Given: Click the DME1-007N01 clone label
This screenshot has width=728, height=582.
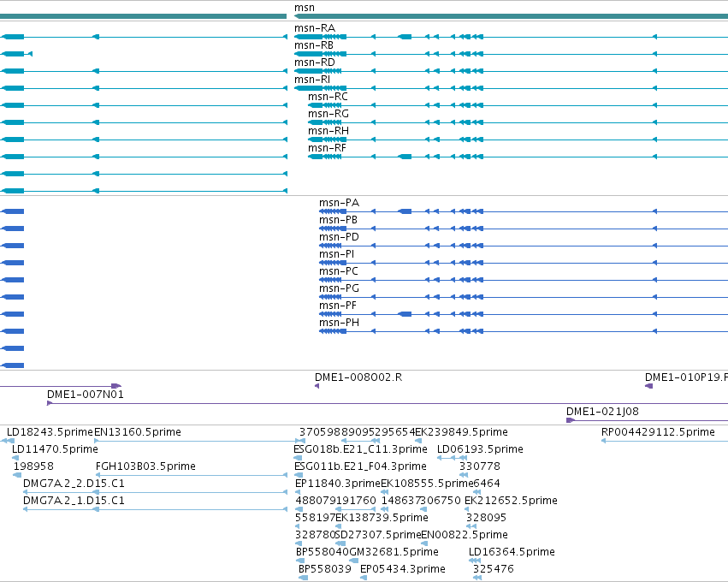Looking at the screenshot, I should click(x=86, y=395).
